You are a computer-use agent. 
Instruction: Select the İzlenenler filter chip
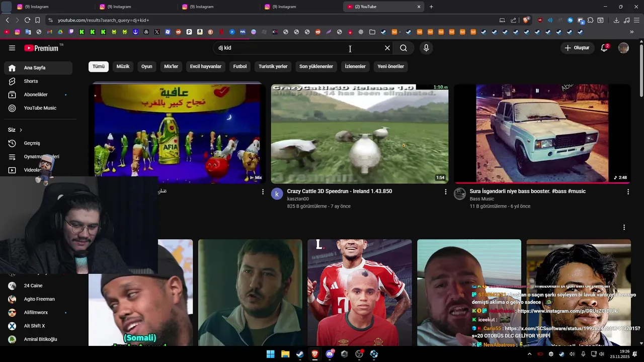355,66
